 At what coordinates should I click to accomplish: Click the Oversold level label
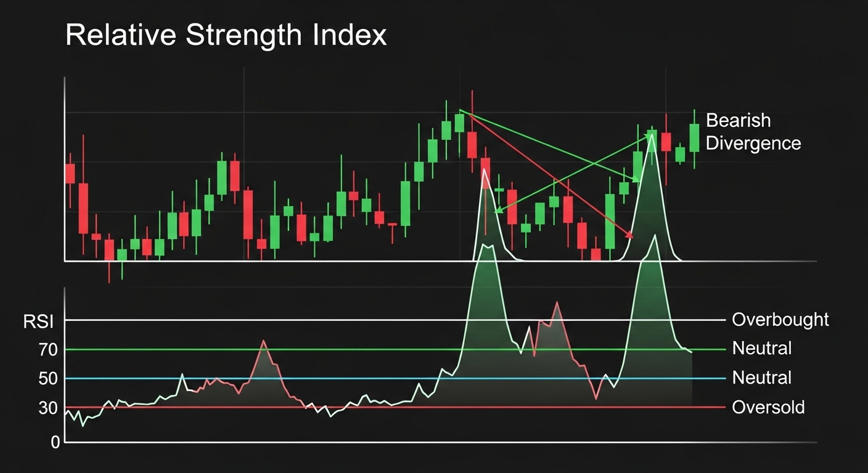(x=768, y=407)
